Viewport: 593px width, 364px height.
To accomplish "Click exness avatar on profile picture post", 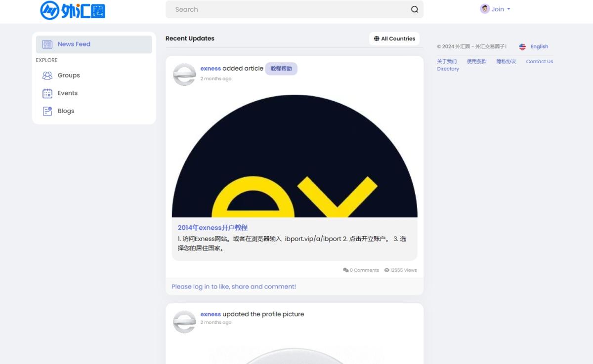I will point(184,322).
